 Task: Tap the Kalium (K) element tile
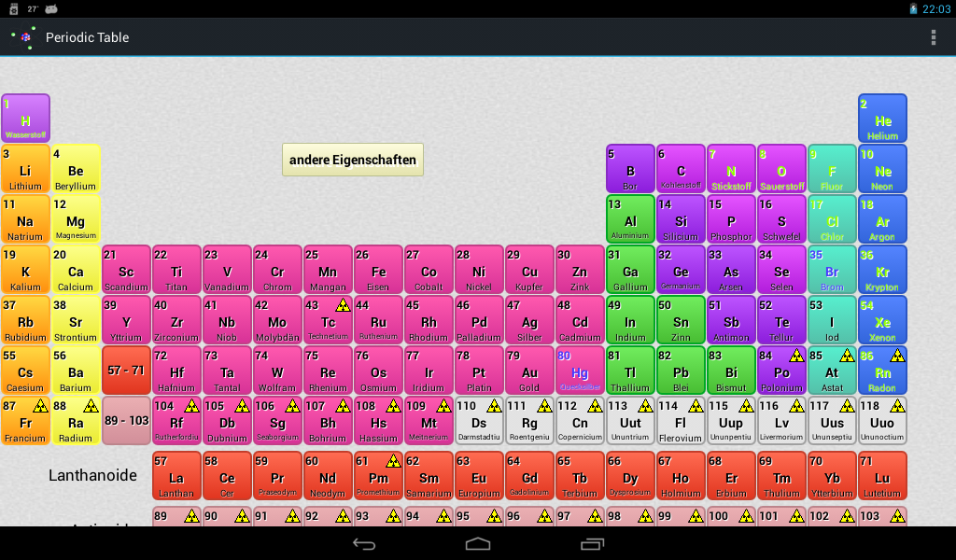[x=25, y=270]
